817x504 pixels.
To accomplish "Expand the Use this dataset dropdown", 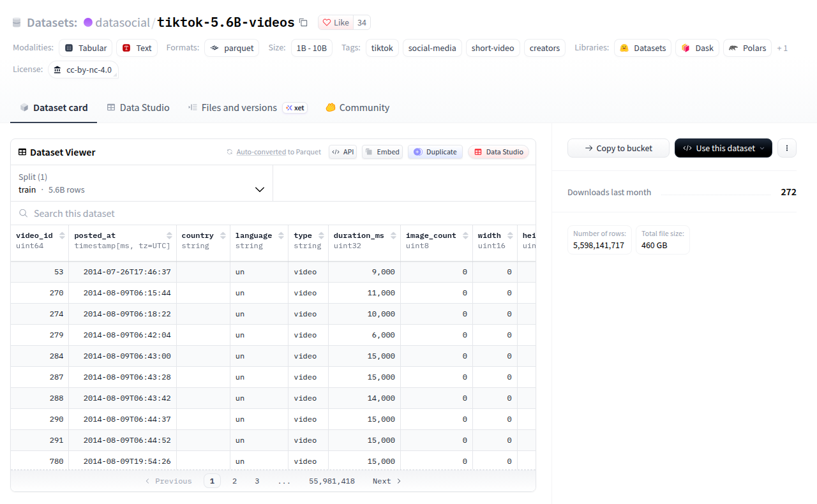I will click(x=723, y=148).
